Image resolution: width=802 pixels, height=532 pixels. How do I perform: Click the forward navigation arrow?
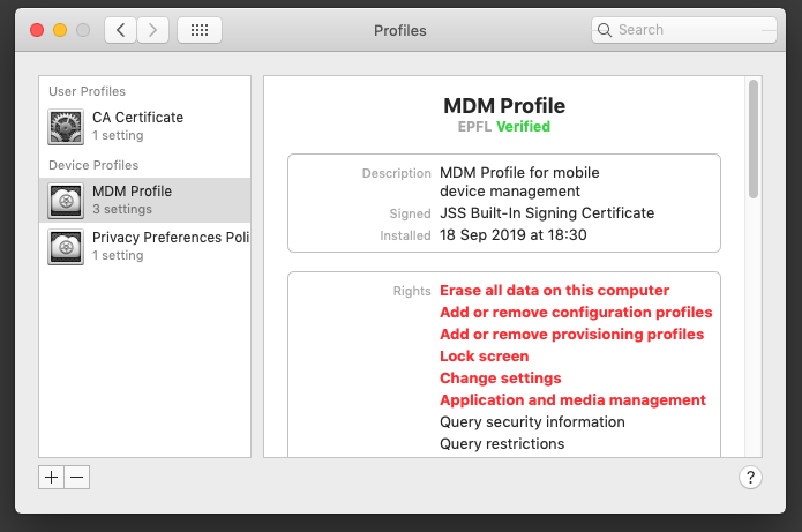[x=152, y=29]
